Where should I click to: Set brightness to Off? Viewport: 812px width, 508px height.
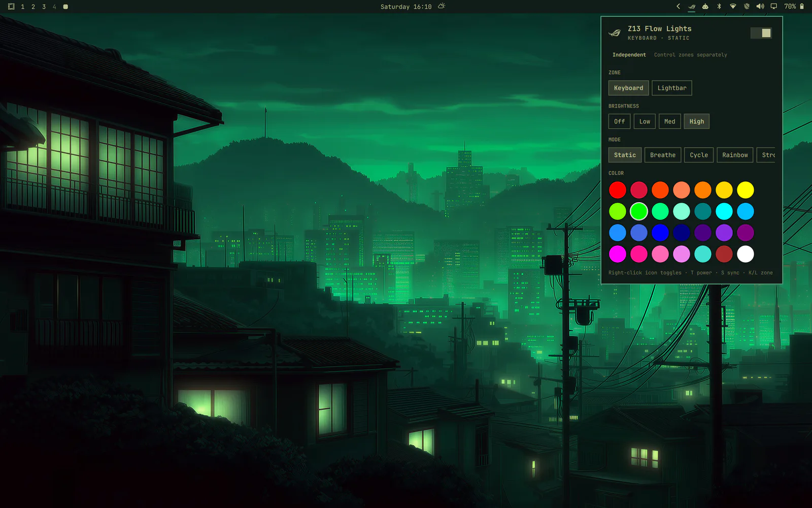point(620,121)
